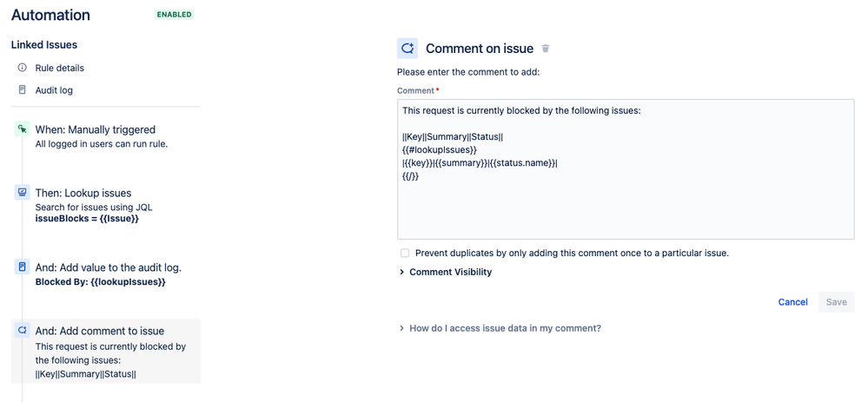Viewport: 868px width, 402px height.
Task: Expand the Comment Visibility section
Action: (x=446, y=272)
